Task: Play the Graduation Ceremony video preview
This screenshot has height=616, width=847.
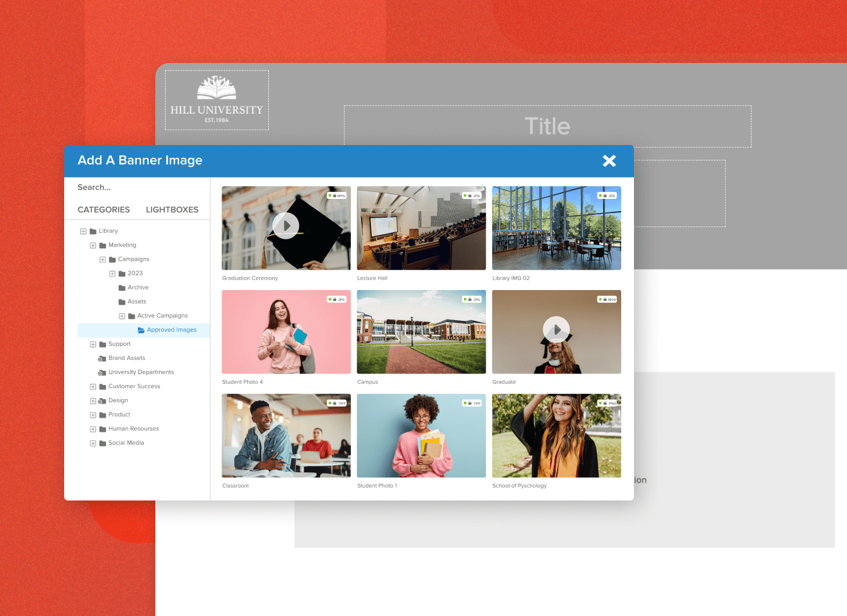Action: click(286, 226)
